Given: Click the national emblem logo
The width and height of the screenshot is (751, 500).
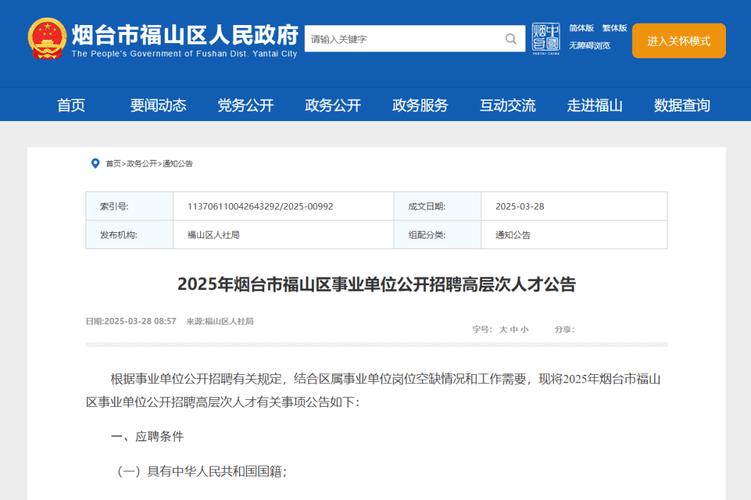Looking at the screenshot, I should click(x=47, y=38).
